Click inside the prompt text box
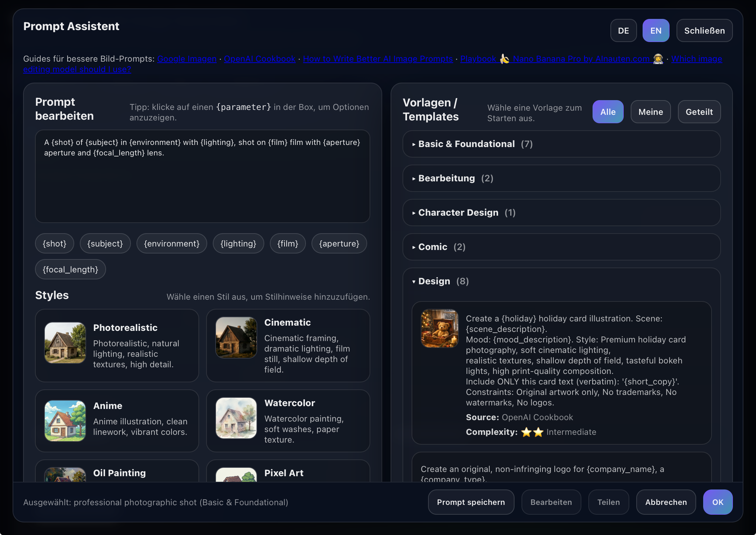The image size is (756, 535). 203,176
